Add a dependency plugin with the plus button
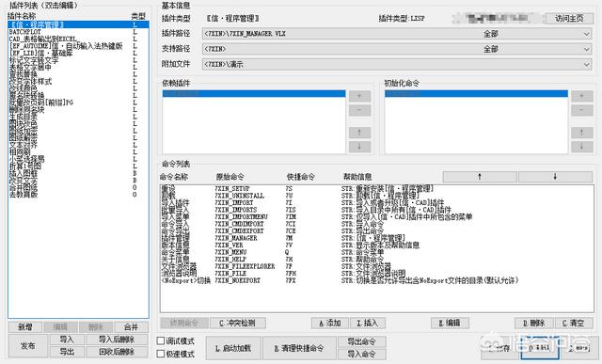 pos(359,96)
